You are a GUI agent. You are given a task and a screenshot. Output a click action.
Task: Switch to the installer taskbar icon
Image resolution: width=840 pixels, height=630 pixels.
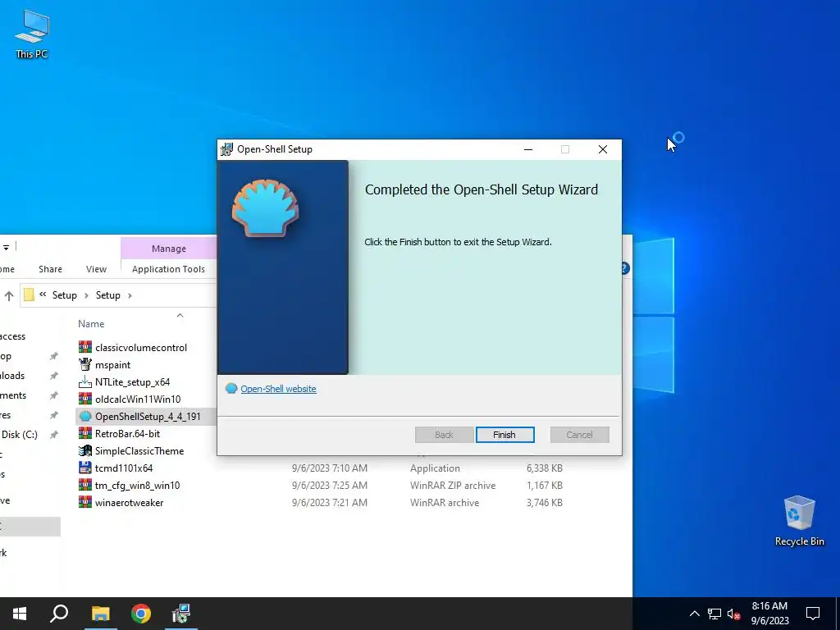pyautogui.click(x=181, y=614)
